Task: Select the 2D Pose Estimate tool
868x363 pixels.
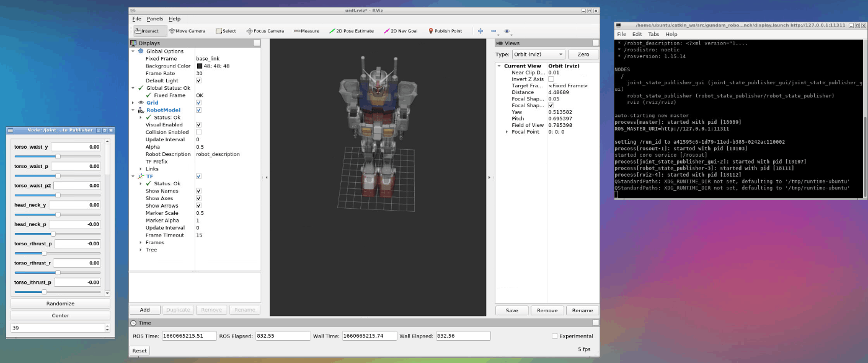Action: tap(351, 31)
